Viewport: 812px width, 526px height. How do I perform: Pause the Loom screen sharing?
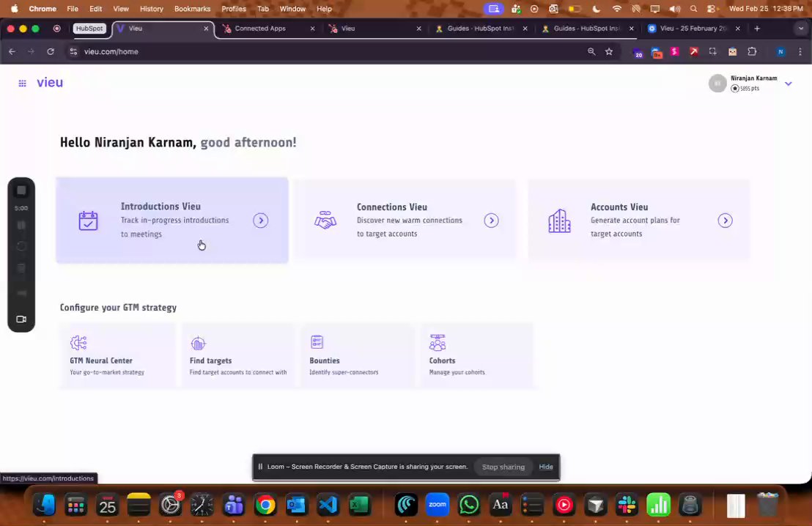[x=260, y=467]
